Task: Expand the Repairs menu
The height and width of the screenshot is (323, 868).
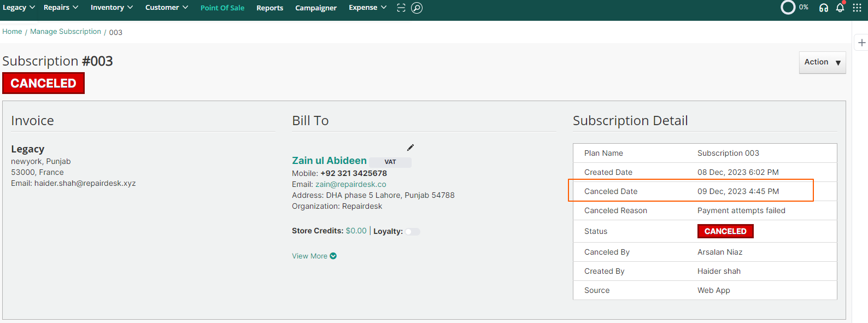Action: click(x=61, y=8)
